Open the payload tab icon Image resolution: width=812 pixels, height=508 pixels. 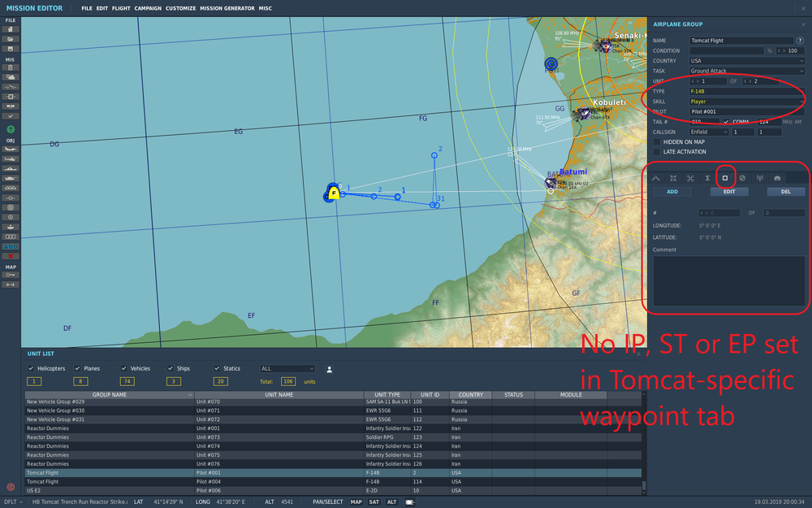(673, 178)
